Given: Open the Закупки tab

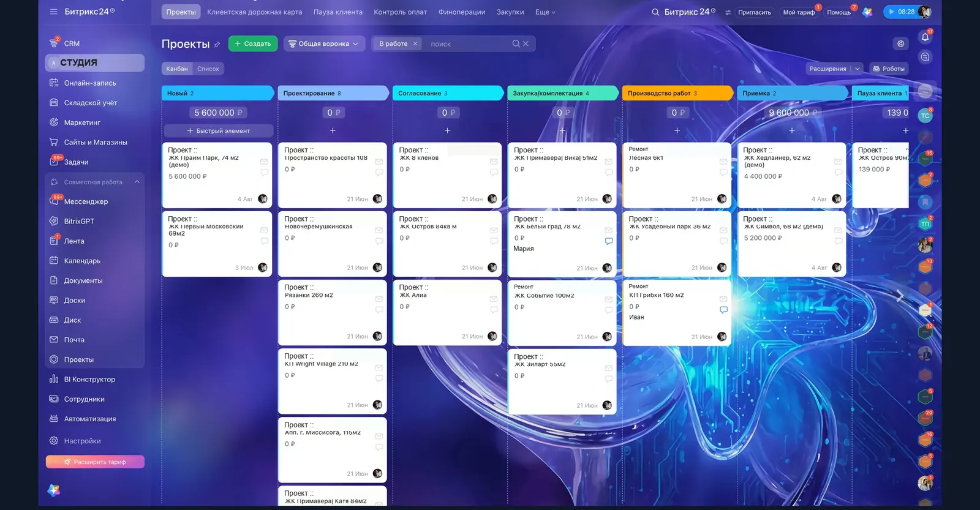Looking at the screenshot, I should [510, 12].
